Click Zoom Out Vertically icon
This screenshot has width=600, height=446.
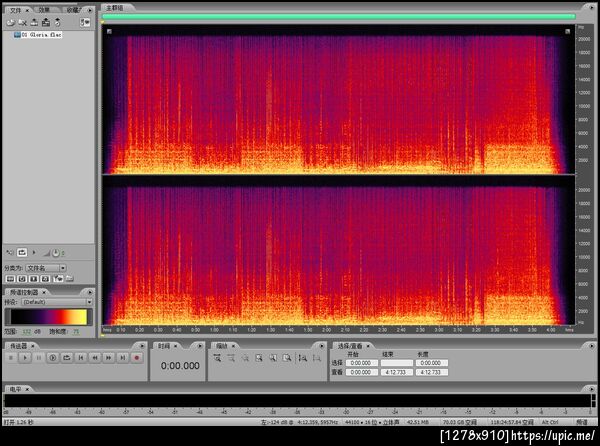pyautogui.click(x=316, y=358)
